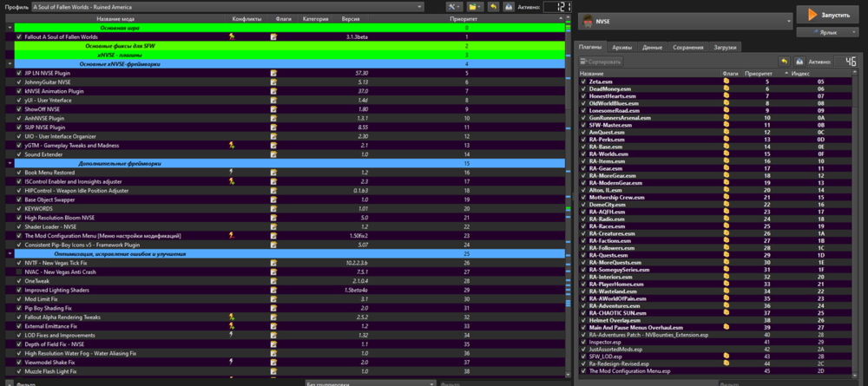Image resolution: width=868 pixels, height=386 pixels.
Task: Open the profile dropdown
Action: [x=227, y=7]
